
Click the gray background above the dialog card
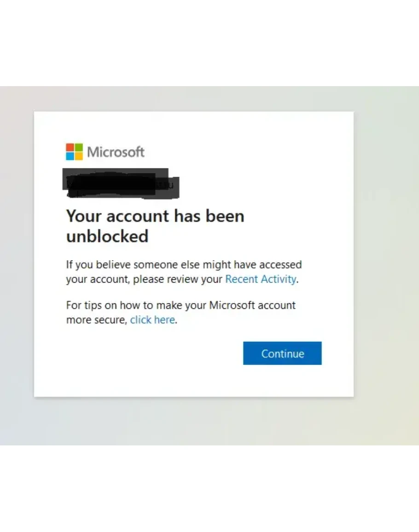pyautogui.click(x=193, y=99)
